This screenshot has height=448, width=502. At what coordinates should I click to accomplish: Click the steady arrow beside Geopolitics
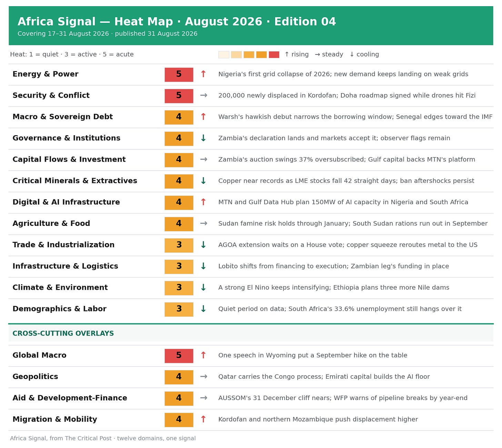pyautogui.click(x=204, y=377)
